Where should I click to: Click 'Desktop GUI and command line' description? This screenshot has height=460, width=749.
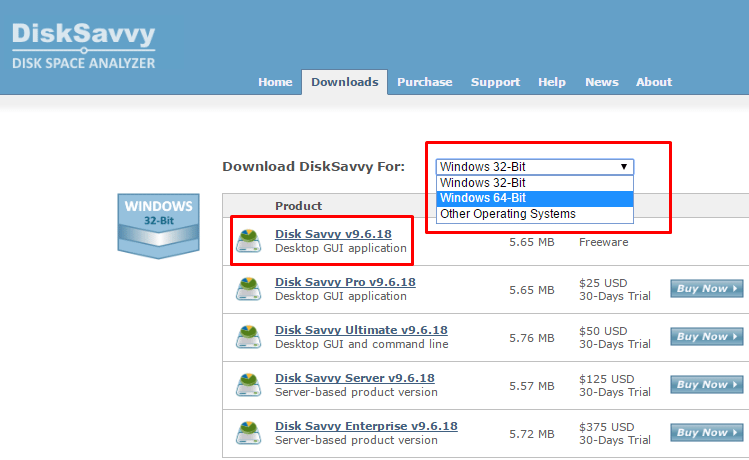point(362,344)
